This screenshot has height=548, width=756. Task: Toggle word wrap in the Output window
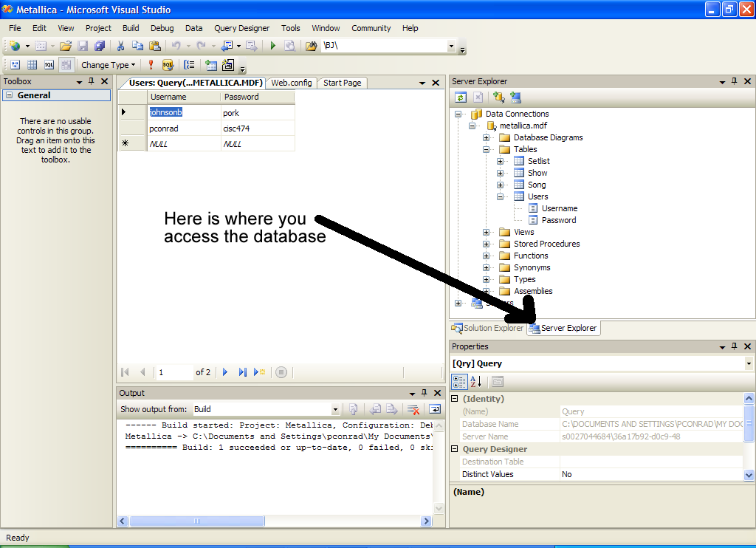(436, 409)
